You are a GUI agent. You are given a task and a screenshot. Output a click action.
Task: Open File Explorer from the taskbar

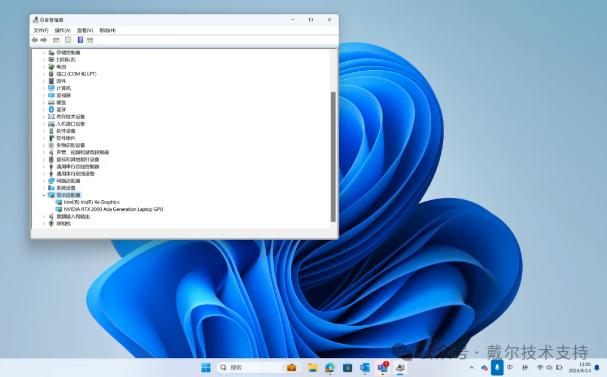pos(312,367)
